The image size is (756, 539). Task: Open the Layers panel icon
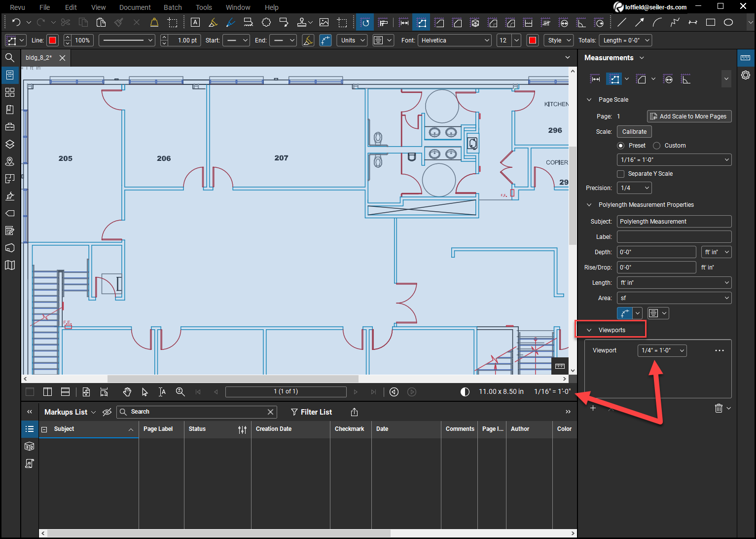(9, 144)
